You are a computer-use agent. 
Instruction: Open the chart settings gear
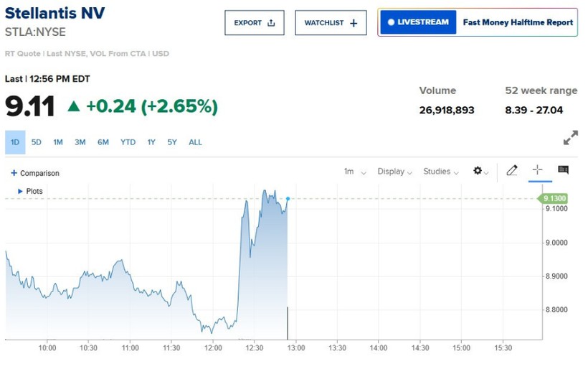click(x=478, y=171)
